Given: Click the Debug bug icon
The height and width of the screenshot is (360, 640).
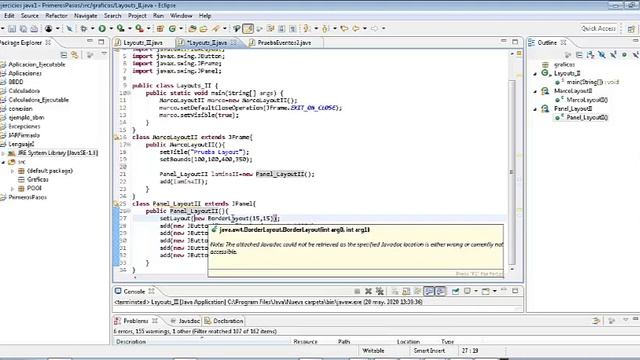Looking at the screenshot, I should [84, 29].
